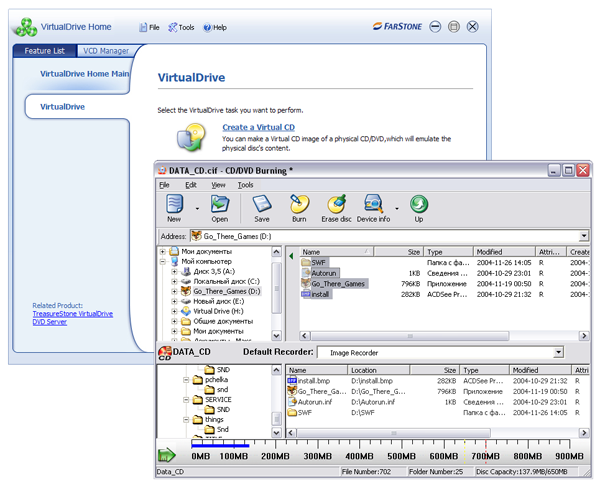Click the Up folder navigation icon
The height and width of the screenshot is (486, 600).
pyautogui.click(x=419, y=204)
